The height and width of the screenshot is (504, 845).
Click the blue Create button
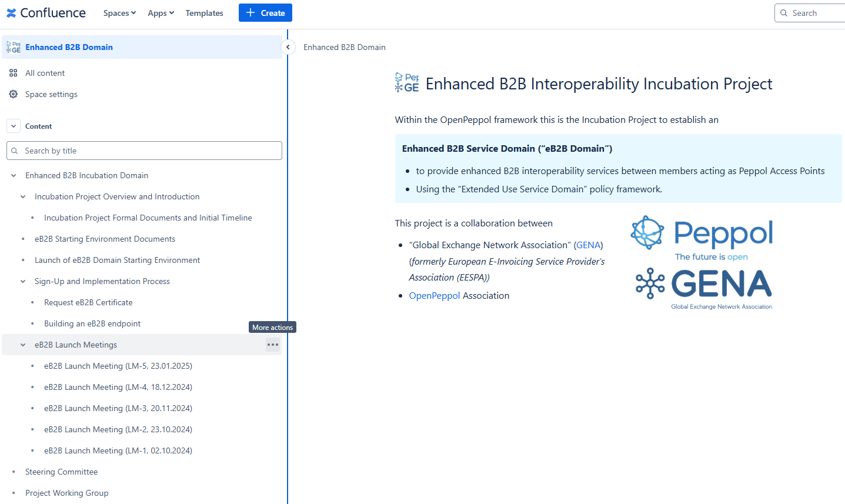pyautogui.click(x=265, y=13)
